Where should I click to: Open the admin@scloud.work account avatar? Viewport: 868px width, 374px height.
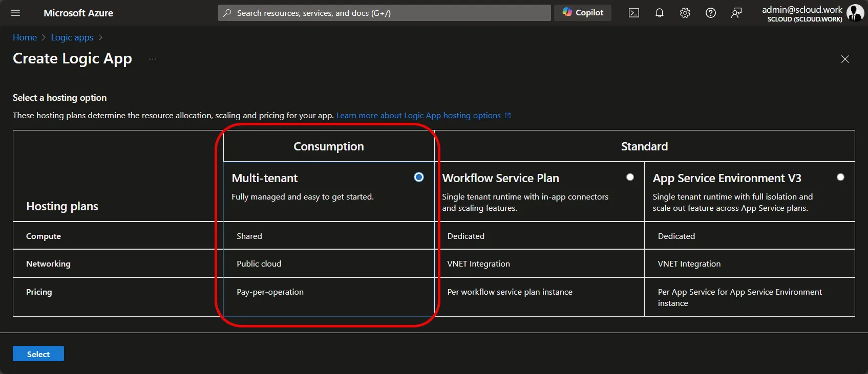coord(855,13)
